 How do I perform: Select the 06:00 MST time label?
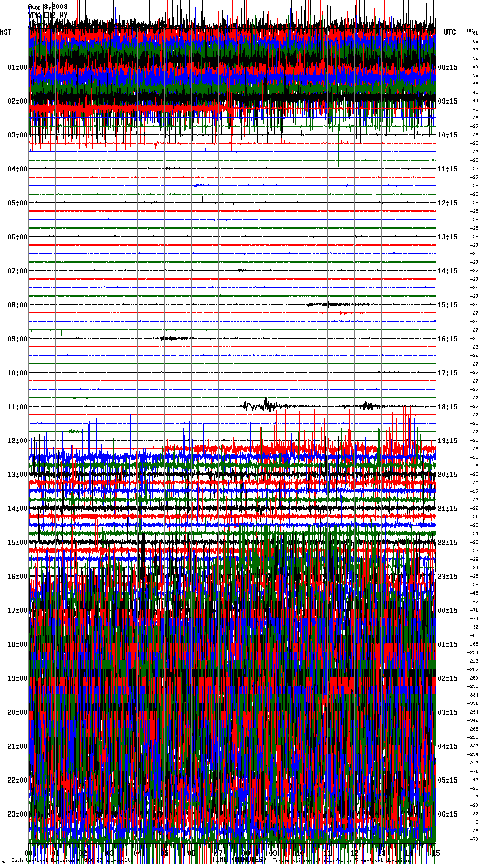(18, 237)
